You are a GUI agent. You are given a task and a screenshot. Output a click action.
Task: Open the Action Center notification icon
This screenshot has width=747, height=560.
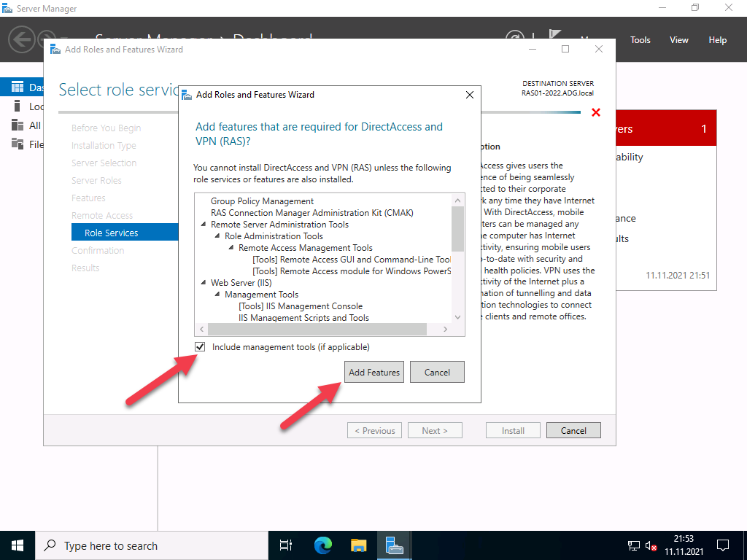pos(723,545)
